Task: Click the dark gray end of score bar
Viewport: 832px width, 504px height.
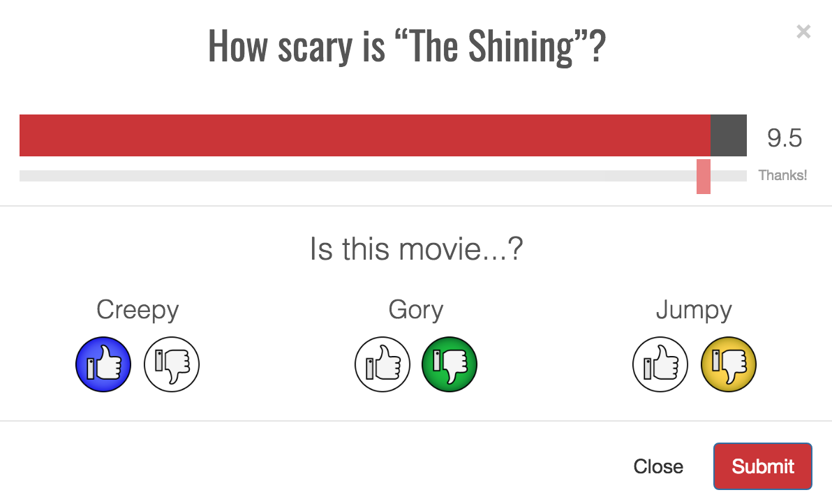Action: (729, 135)
